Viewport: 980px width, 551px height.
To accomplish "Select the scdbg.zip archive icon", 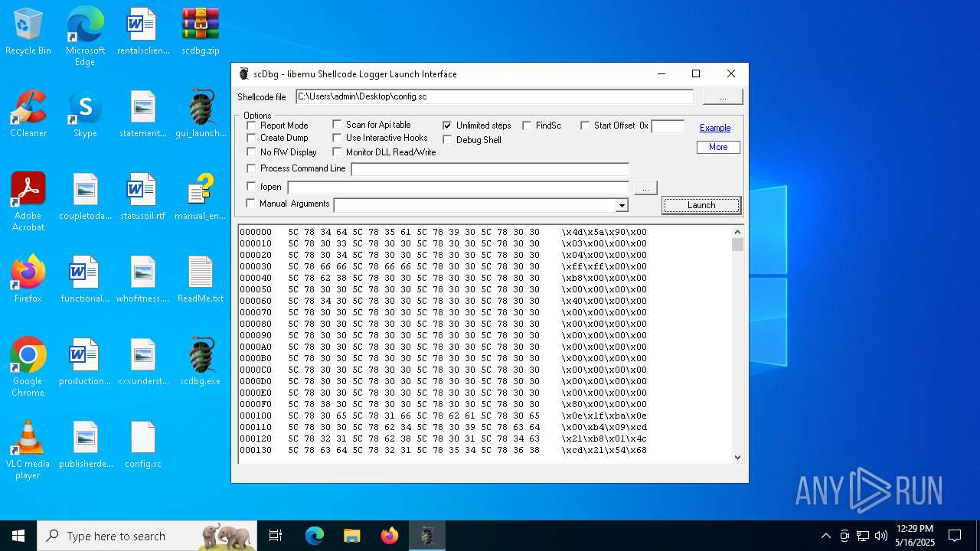I will [x=201, y=31].
